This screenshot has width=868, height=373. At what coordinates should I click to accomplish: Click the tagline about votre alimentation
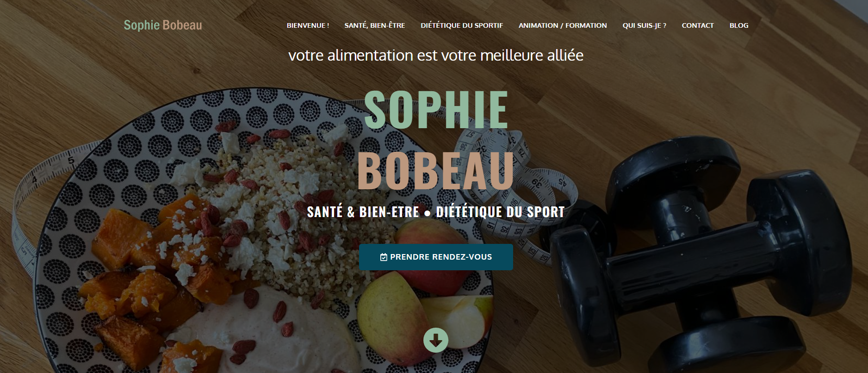(436, 56)
